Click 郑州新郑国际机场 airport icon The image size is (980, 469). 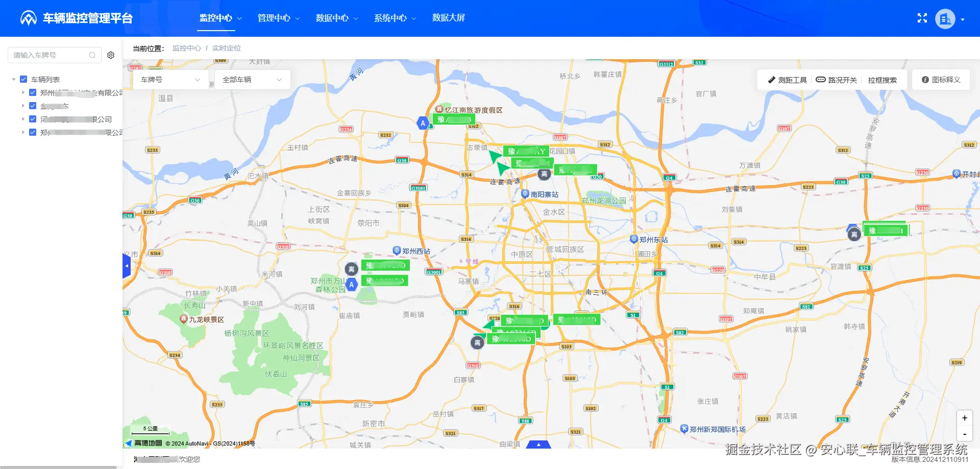pos(684,429)
